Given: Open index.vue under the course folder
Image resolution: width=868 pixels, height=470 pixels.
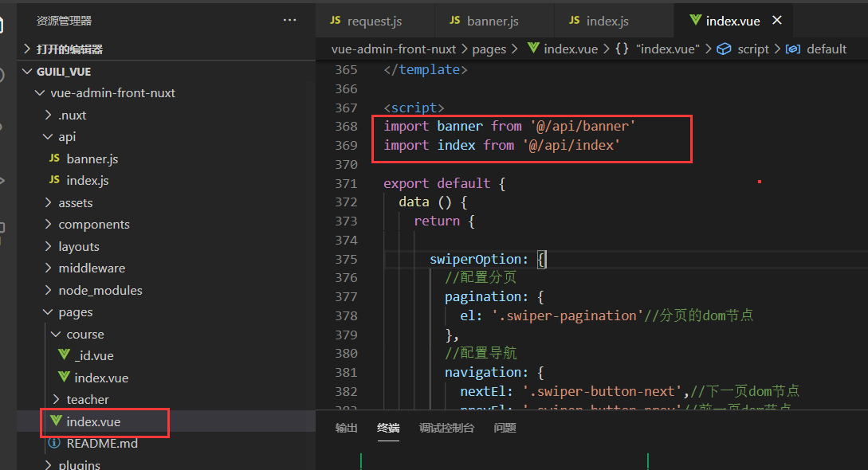Looking at the screenshot, I should (100, 378).
